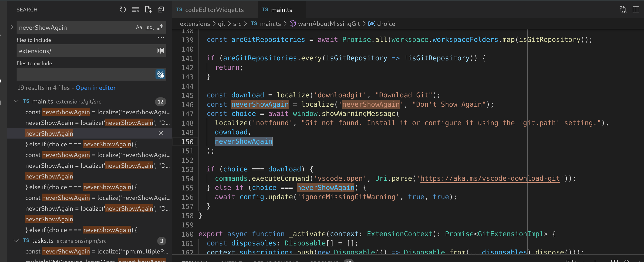Open the vscode-download-git URL link
The height and width of the screenshot is (262, 644).
[x=490, y=178]
